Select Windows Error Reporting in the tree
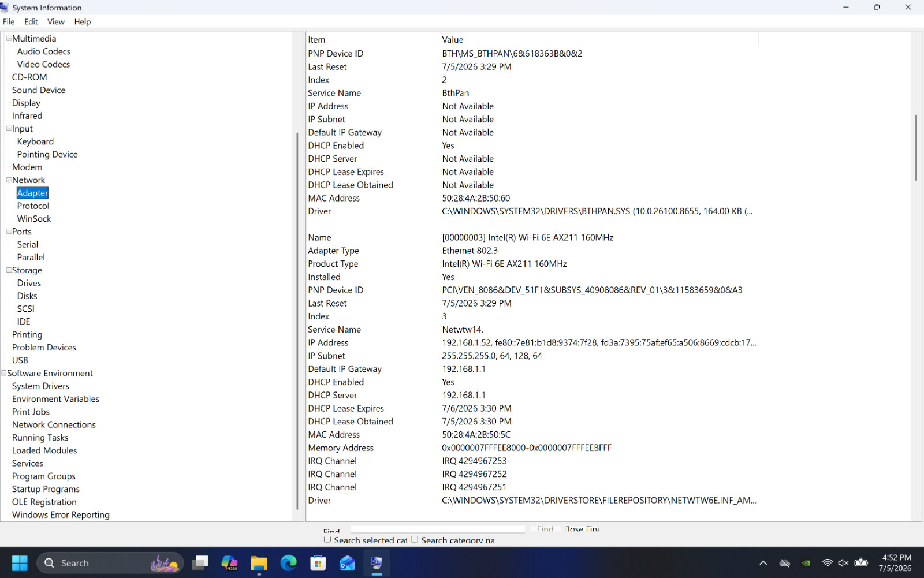 pos(61,515)
